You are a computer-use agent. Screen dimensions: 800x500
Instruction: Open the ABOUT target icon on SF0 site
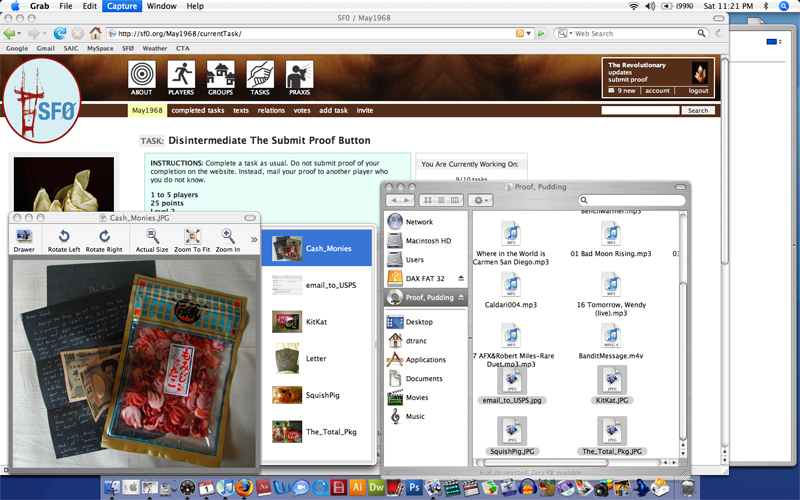pyautogui.click(x=142, y=74)
